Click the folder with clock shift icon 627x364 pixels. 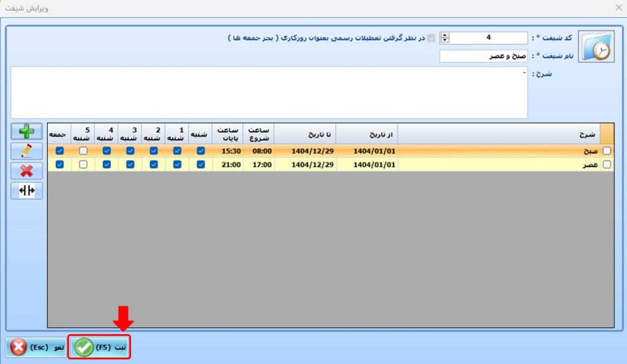(x=597, y=46)
